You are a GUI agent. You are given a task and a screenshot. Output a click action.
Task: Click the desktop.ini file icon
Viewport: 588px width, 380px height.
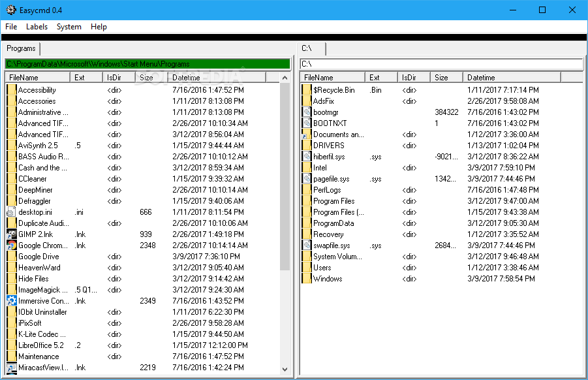(11, 212)
